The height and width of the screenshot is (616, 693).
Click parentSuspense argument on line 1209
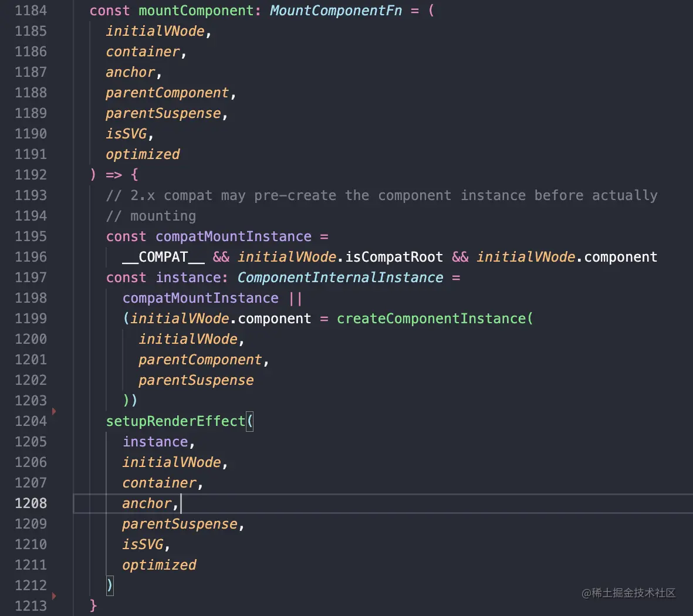(180, 524)
